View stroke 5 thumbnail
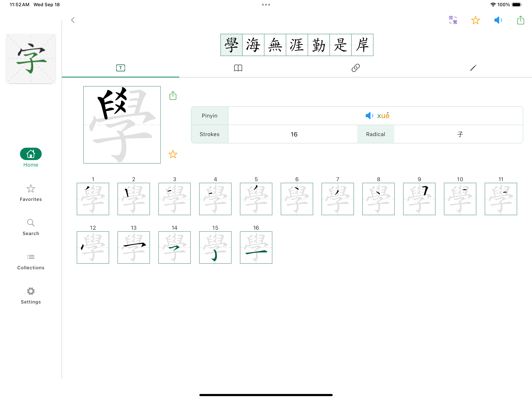Image resolution: width=532 pixels, height=399 pixels. coord(256,199)
